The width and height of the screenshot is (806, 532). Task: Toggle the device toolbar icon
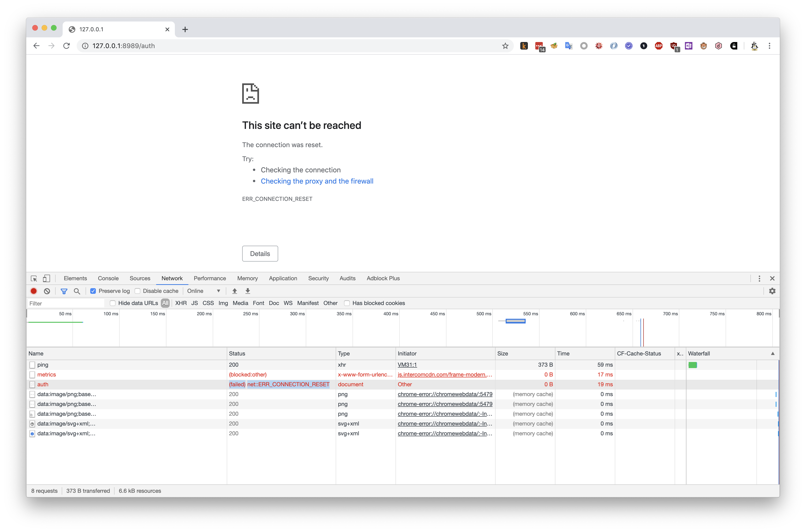(x=47, y=278)
